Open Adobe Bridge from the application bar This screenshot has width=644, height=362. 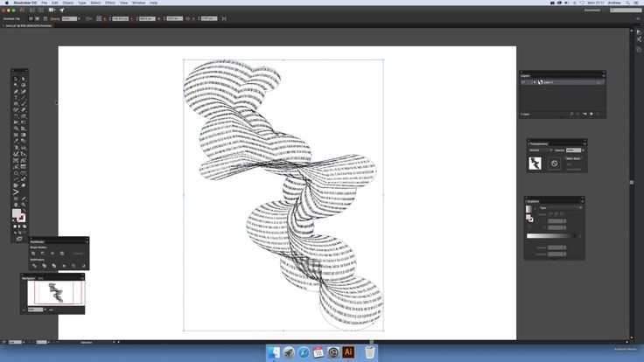point(32,10)
